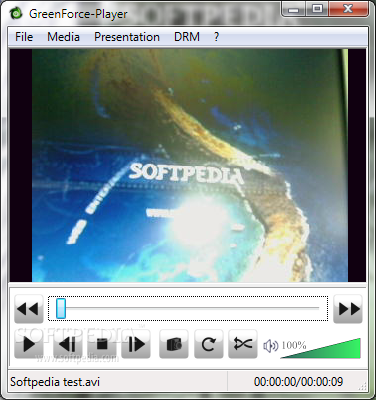The width and height of the screenshot is (376, 400).
Task: Open the ? help menu
Action: point(216,37)
